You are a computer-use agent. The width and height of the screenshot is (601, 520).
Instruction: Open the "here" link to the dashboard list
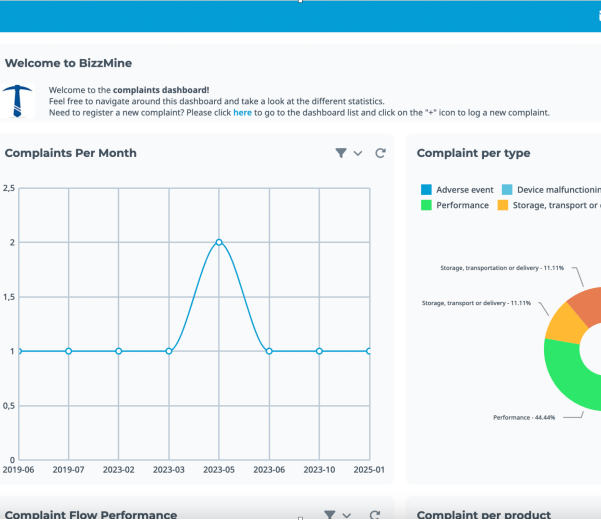[242, 113]
